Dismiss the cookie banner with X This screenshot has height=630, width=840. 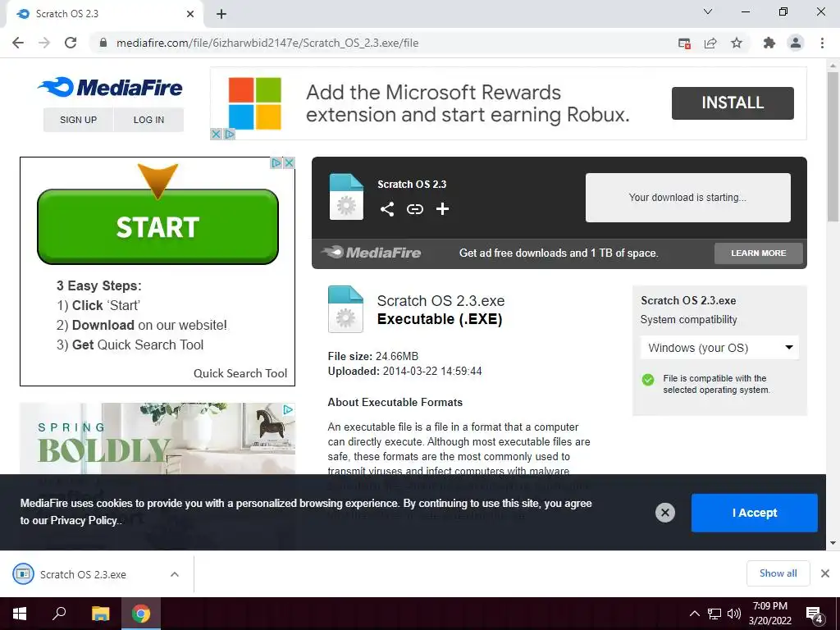664,513
